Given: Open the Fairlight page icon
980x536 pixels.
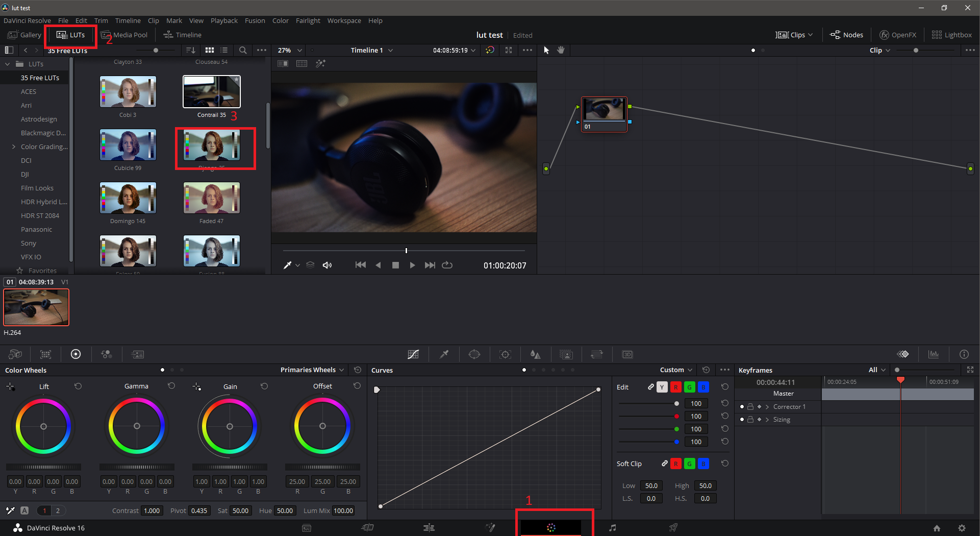Looking at the screenshot, I should (612, 528).
